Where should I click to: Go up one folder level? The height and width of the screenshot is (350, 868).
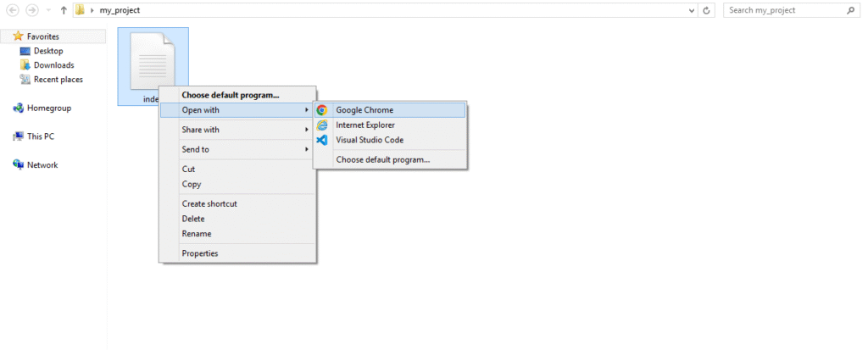coord(64,10)
